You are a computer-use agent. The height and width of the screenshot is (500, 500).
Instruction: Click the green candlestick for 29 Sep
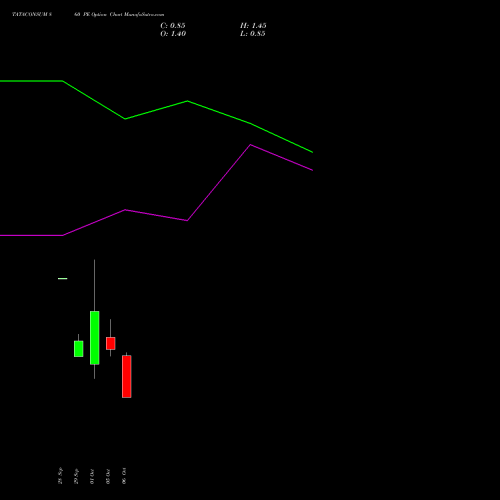tap(79, 349)
